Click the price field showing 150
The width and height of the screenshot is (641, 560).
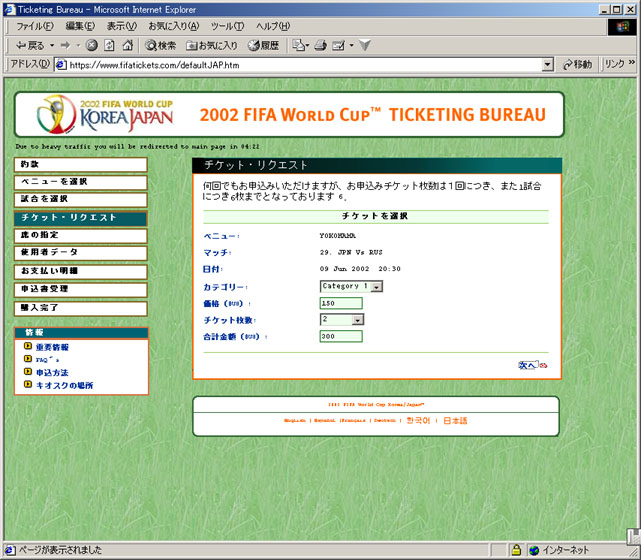341,303
